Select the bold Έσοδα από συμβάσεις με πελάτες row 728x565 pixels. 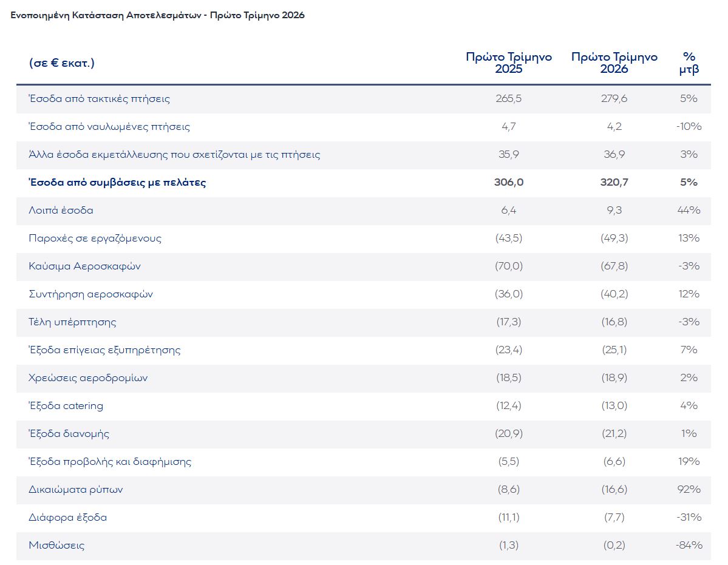pyautogui.click(x=364, y=182)
